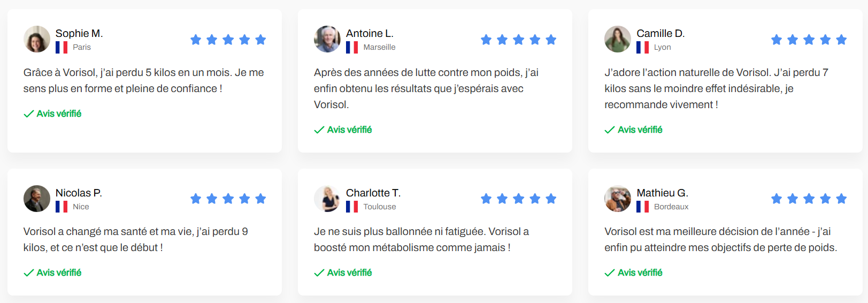Click Nicolas P.'s avatar image

(x=37, y=199)
